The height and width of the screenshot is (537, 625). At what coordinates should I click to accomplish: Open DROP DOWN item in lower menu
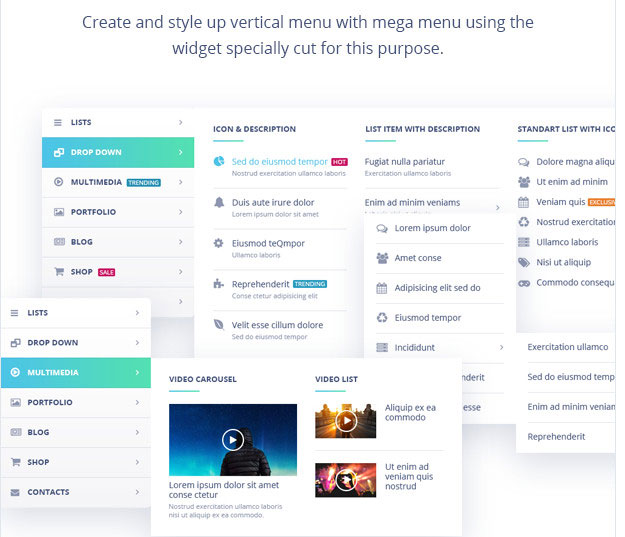[x=76, y=343]
